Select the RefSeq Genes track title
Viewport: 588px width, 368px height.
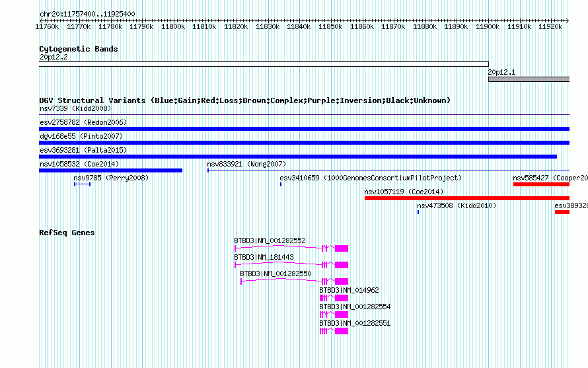click(67, 233)
